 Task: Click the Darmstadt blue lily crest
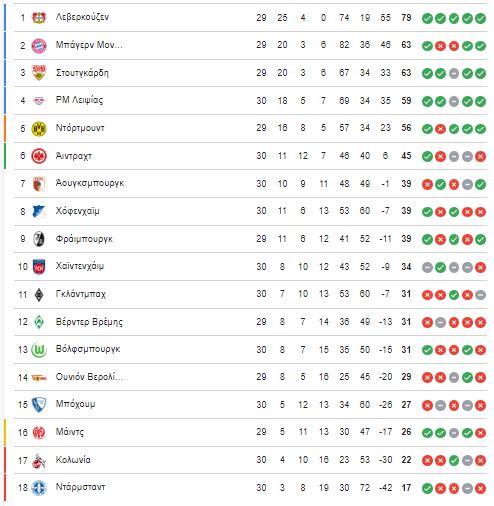[x=39, y=488]
